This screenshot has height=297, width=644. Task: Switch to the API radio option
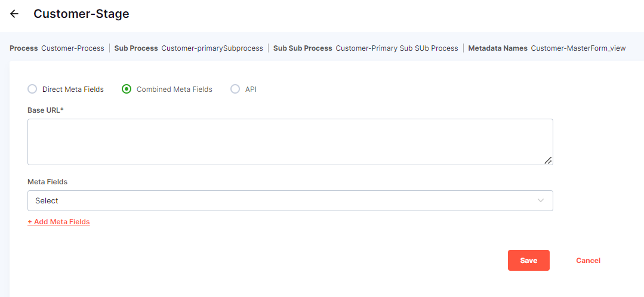tap(235, 89)
